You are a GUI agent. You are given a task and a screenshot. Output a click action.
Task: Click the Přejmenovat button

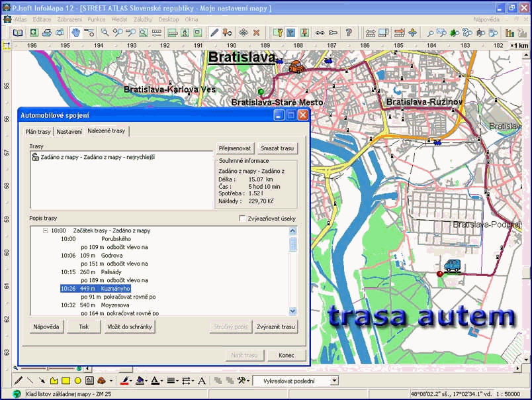tap(235, 148)
